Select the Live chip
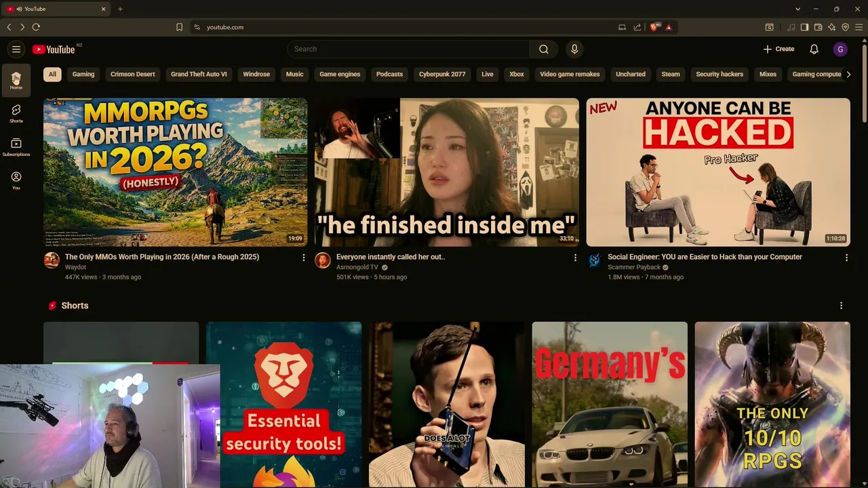 coord(488,74)
